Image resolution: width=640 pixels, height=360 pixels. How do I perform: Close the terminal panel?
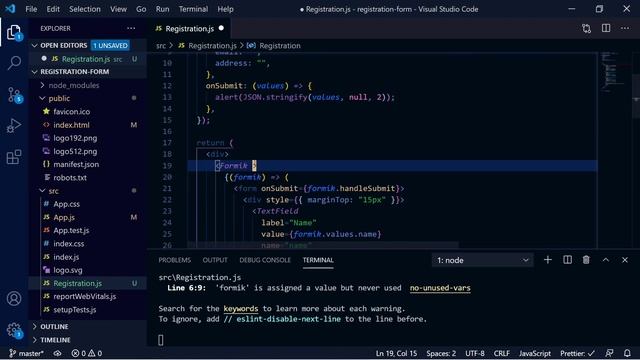[624, 260]
